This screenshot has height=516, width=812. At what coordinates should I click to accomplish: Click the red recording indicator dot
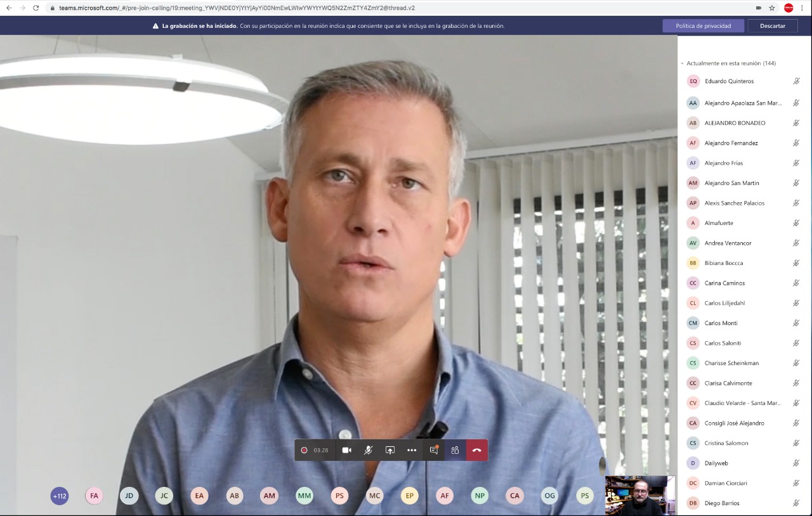point(304,450)
